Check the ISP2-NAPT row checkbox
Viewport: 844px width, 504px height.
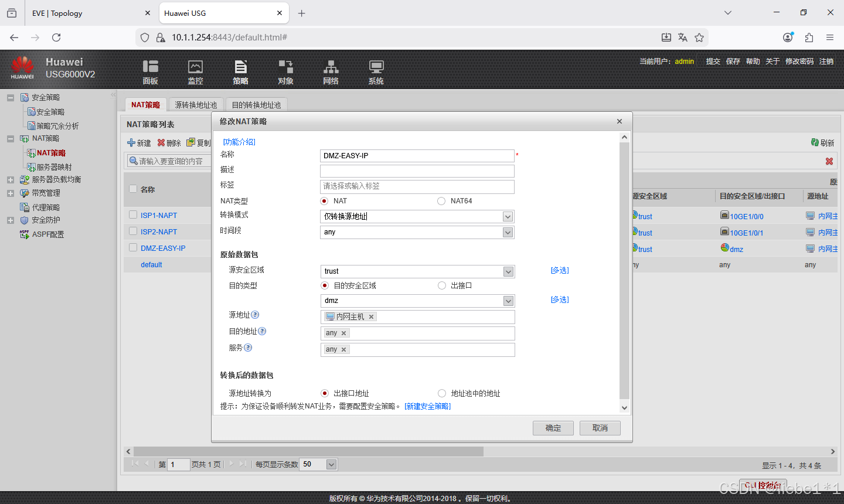click(133, 231)
